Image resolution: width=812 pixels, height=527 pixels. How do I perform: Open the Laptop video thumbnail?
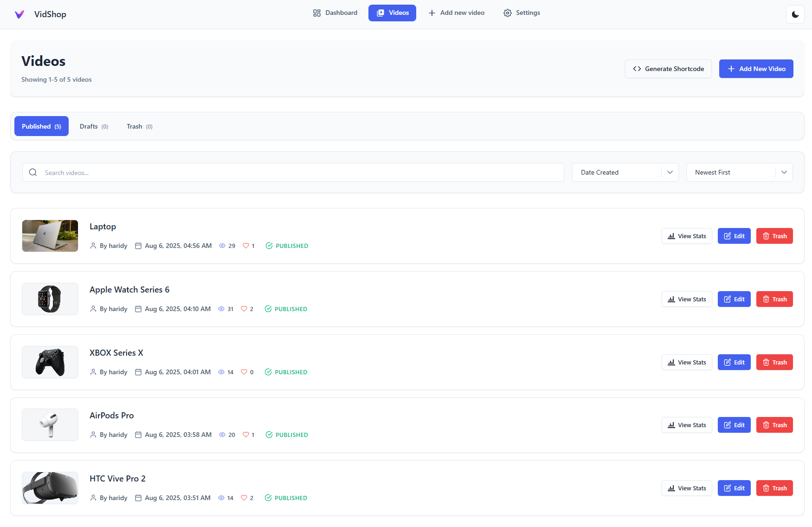pyautogui.click(x=50, y=236)
